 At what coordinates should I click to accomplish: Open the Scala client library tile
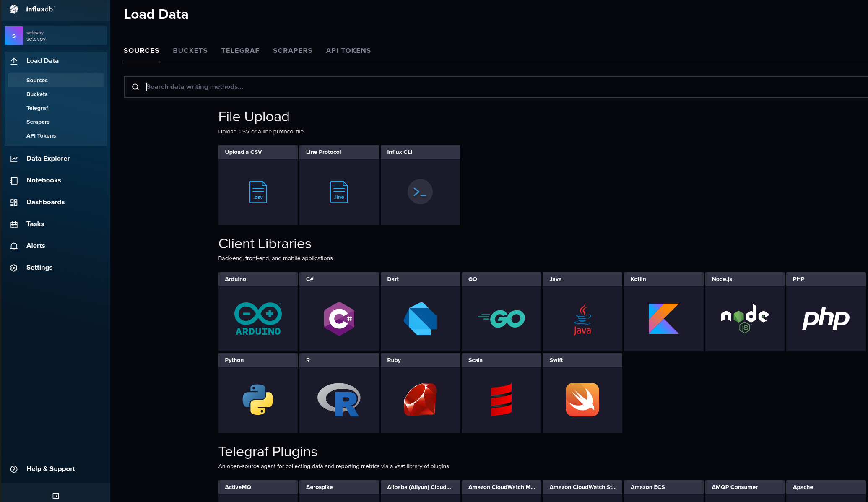pyautogui.click(x=501, y=400)
